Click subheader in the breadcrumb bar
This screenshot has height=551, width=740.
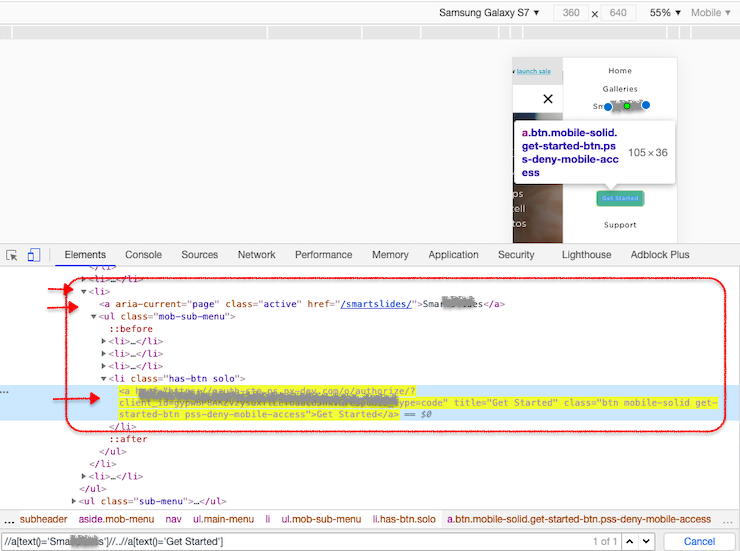click(43, 519)
